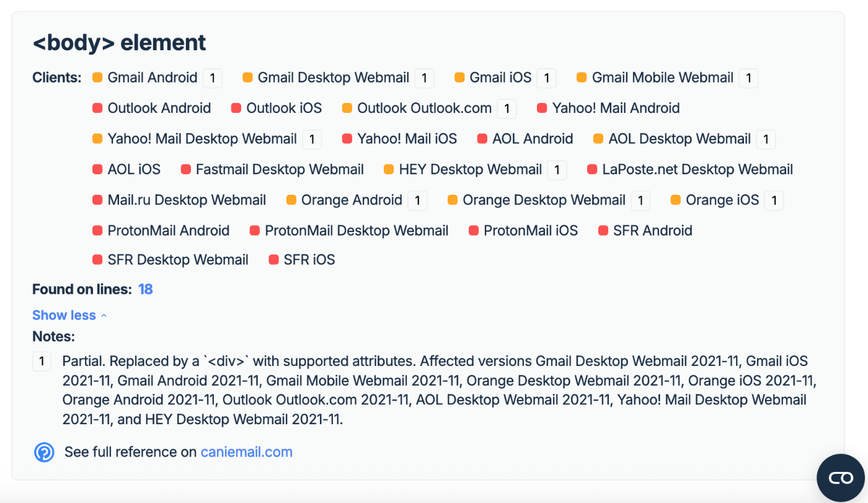Open the caniemail.com reference link

(x=247, y=452)
